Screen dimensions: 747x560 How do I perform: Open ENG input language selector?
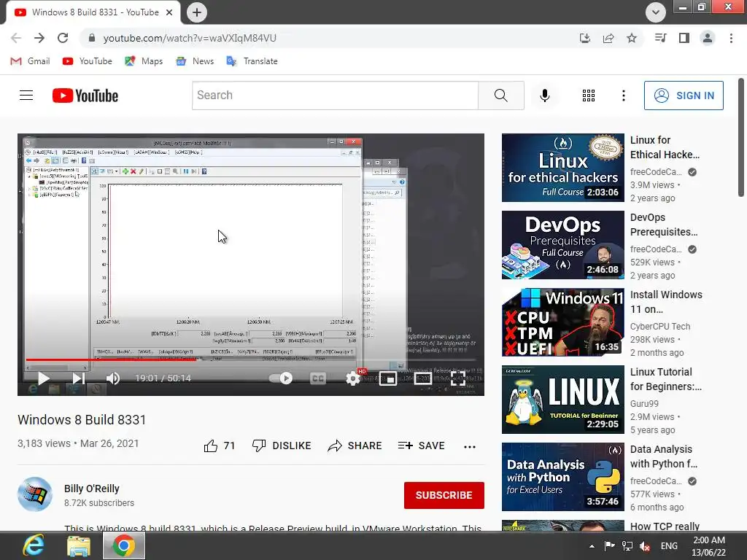pos(670,546)
